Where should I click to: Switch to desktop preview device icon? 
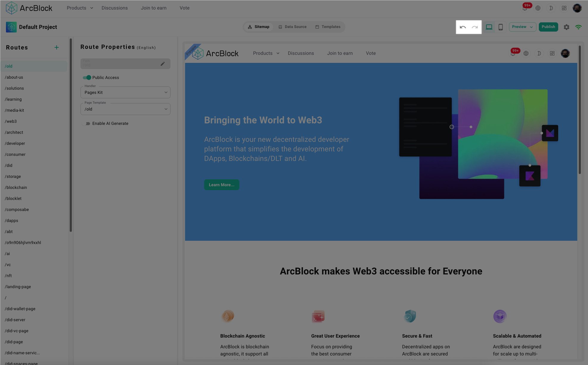tap(489, 27)
